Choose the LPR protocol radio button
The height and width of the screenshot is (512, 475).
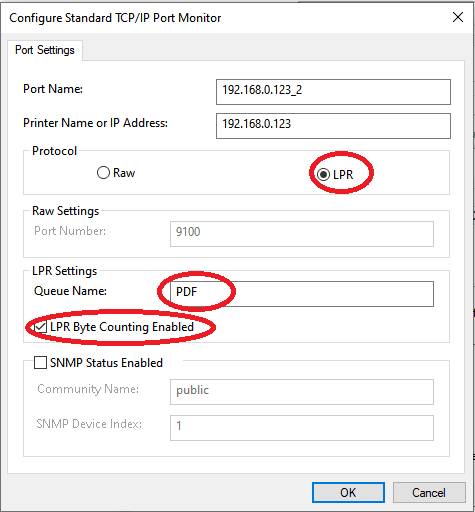[323, 174]
